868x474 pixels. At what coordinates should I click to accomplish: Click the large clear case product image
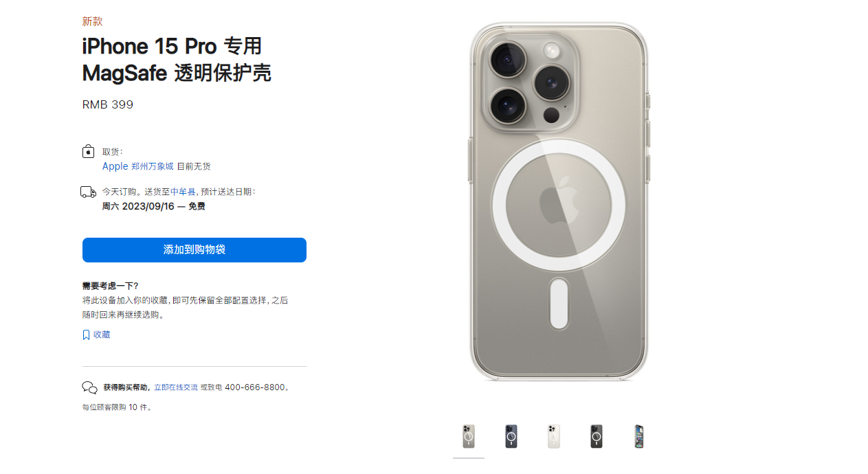pos(559,201)
